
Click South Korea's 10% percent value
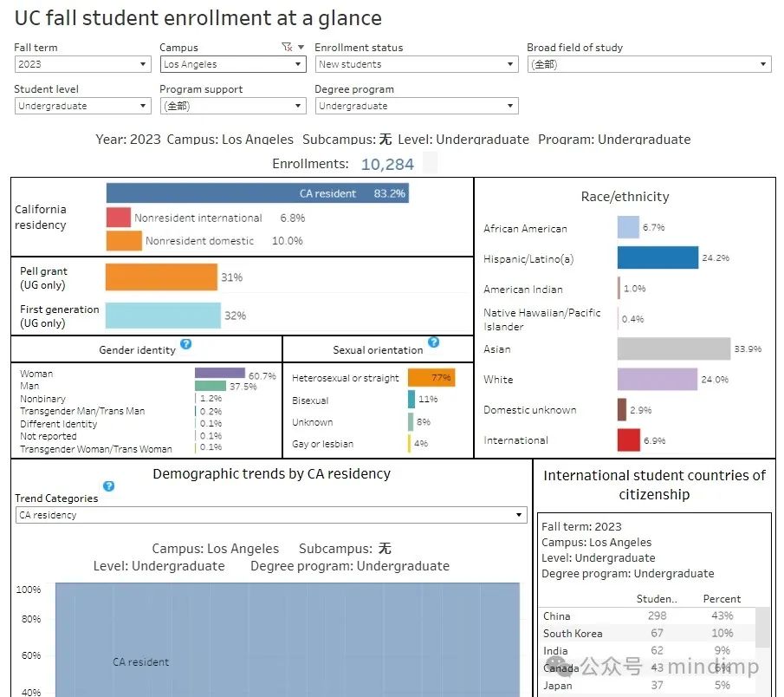722,634
